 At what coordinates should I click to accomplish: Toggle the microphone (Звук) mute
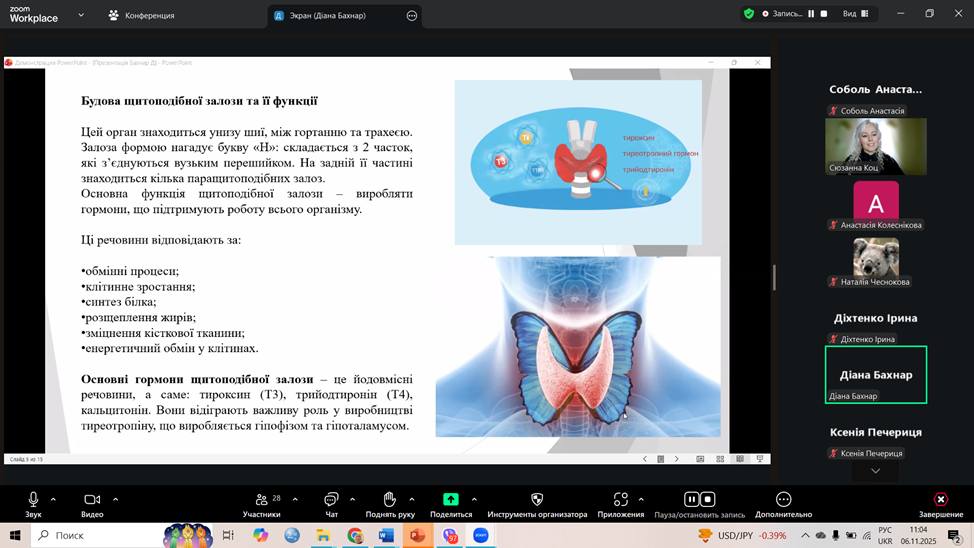pos(33,500)
